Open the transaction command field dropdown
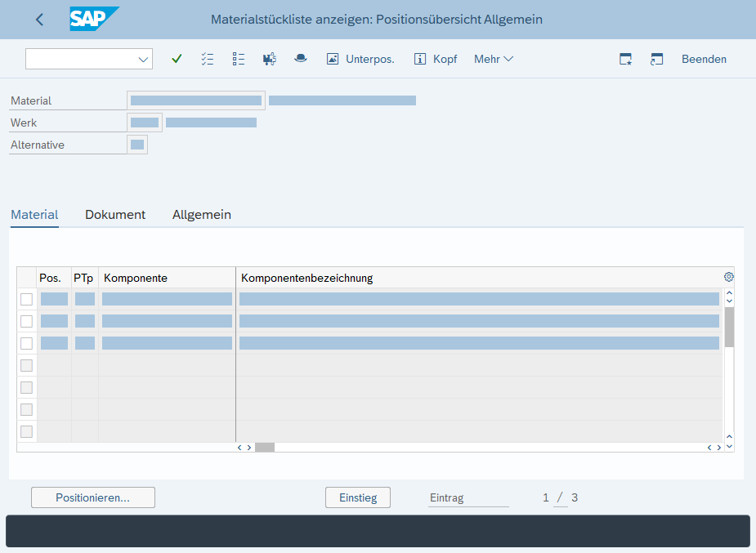756x553 pixels. pyautogui.click(x=144, y=59)
